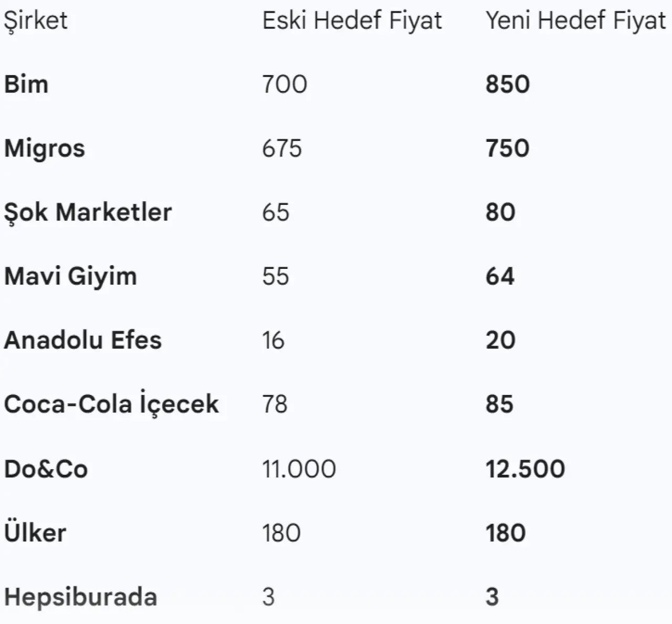Click the Yeni Hedef Fiyat header

tap(575, 21)
